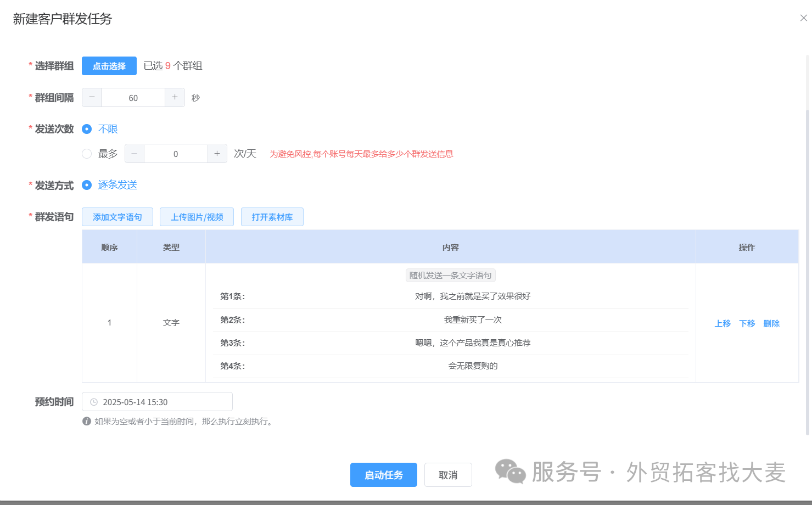Decrease the 群组间隔 seconds value
This screenshot has height=505, width=812.
(92, 98)
